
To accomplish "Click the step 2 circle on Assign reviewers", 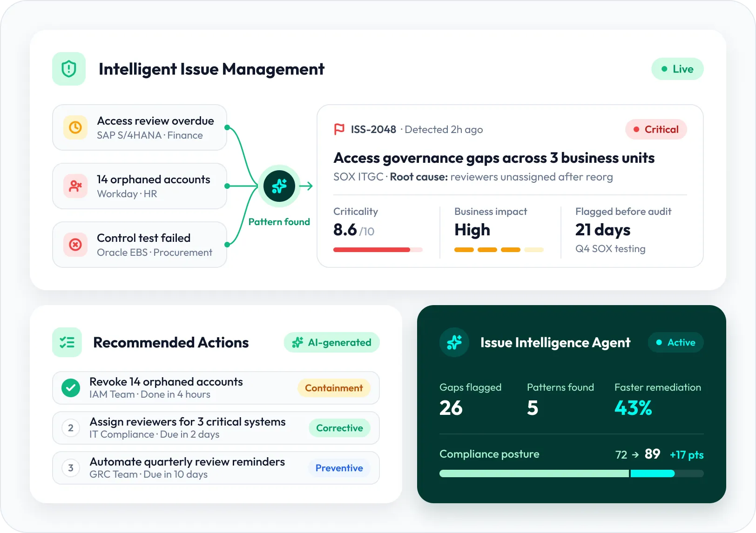I will (x=71, y=428).
